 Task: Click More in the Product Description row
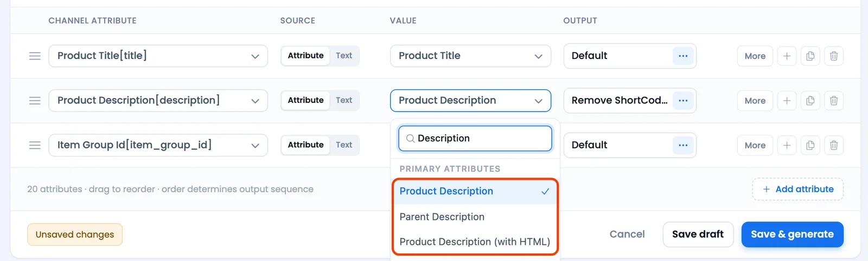pyautogui.click(x=755, y=101)
